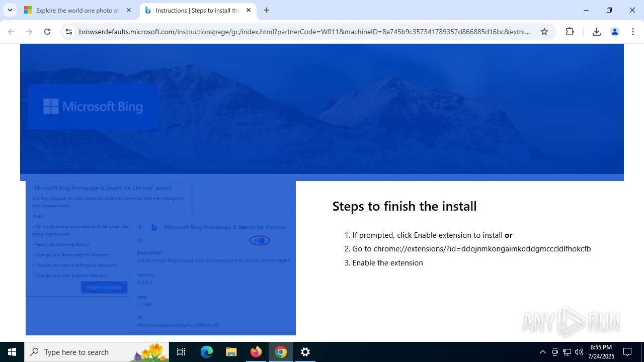
Task: Open File Explorer from taskbar
Action: [231, 352]
